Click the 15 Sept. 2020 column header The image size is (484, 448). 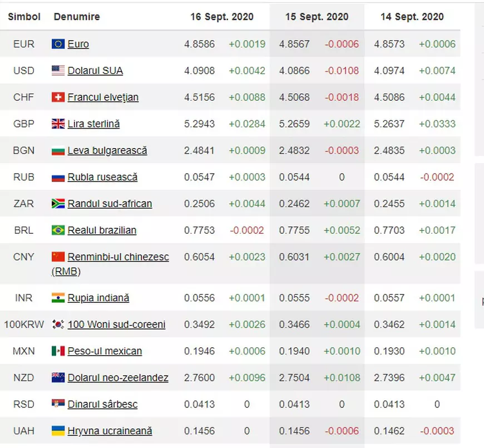coord(317,17)
